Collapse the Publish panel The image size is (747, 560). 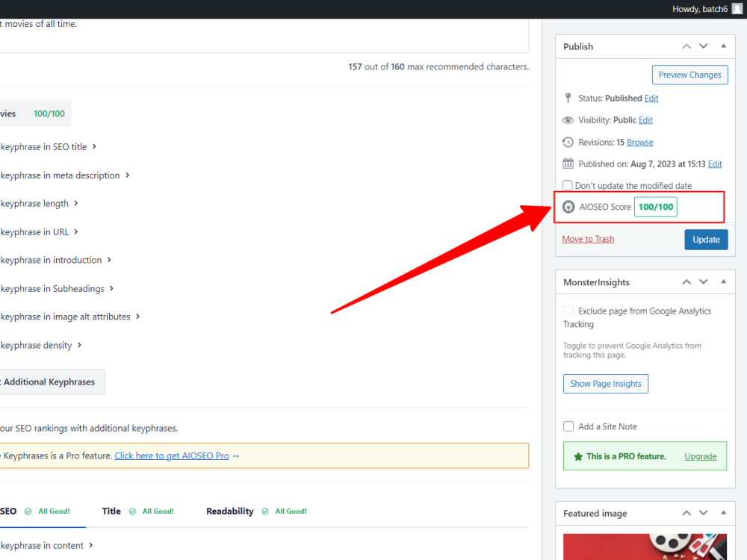[724, 46]
